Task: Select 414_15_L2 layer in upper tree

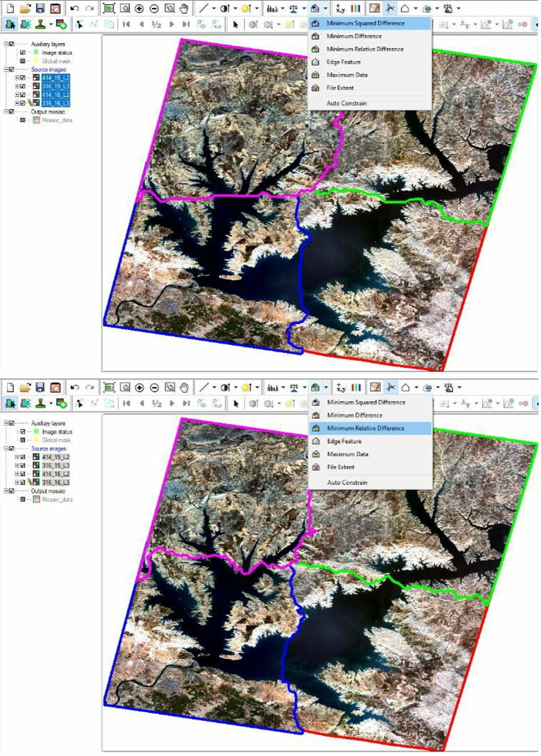Action: coord(56,78)
